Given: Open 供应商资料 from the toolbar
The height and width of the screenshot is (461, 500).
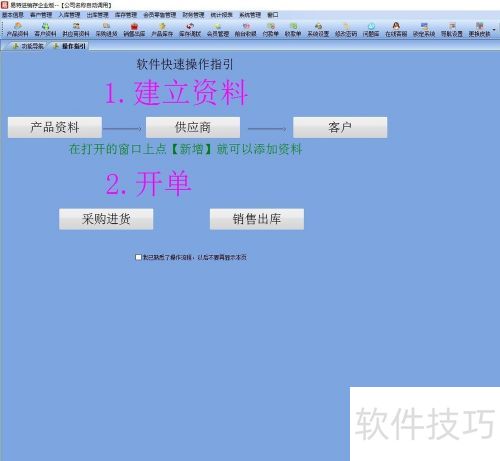Looking at the screenshot, I should (76, 29).
